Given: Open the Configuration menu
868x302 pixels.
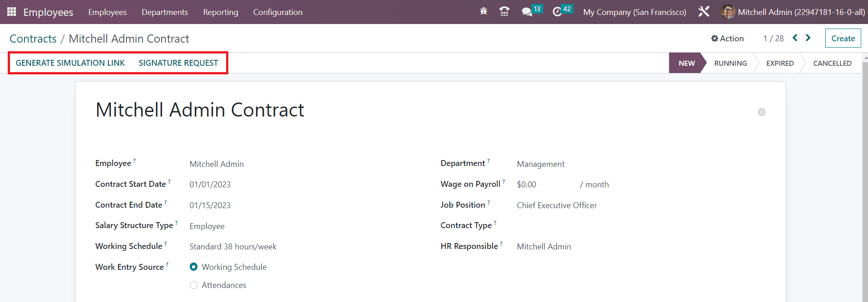Looking at the screenshot, I should [277, 12].
